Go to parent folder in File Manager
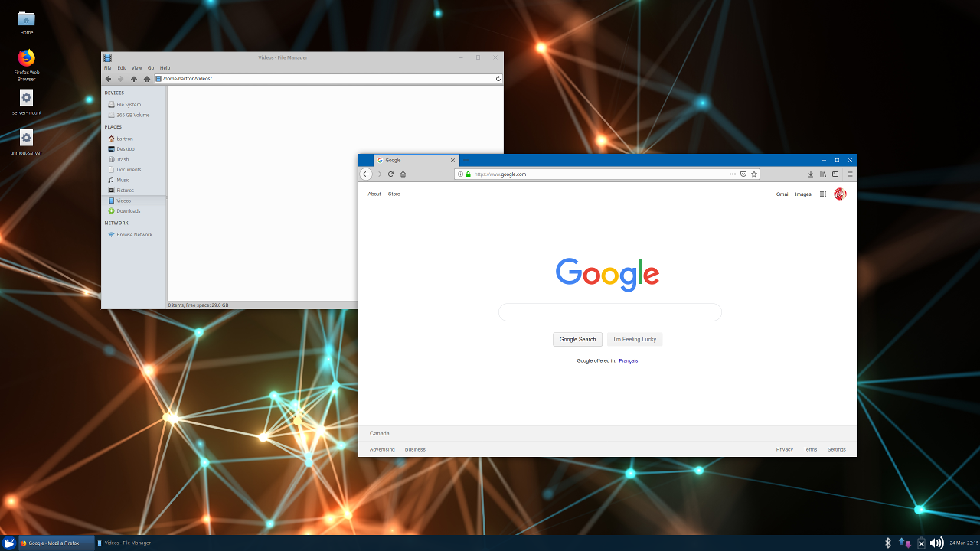This screenshot has width=980, height=551. pos(134,79)
